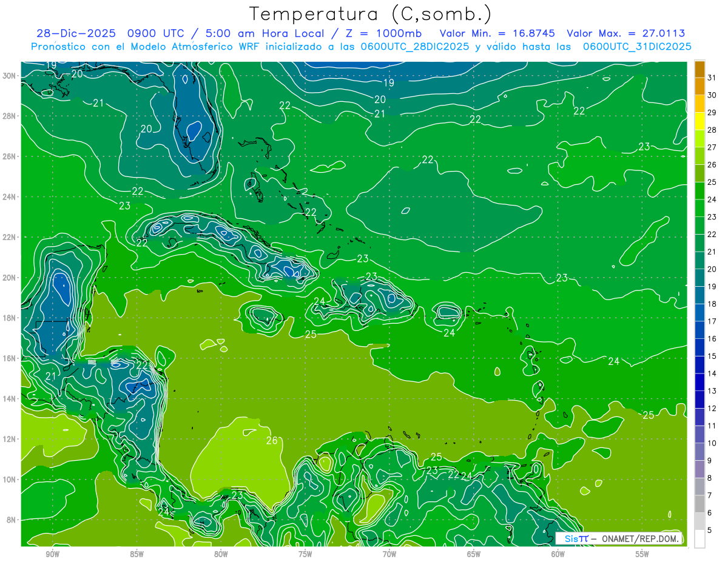Click the color scale label "31"
Image resolution: width=728 pixels, height=562 pixels.
click(x=712, y=77)
